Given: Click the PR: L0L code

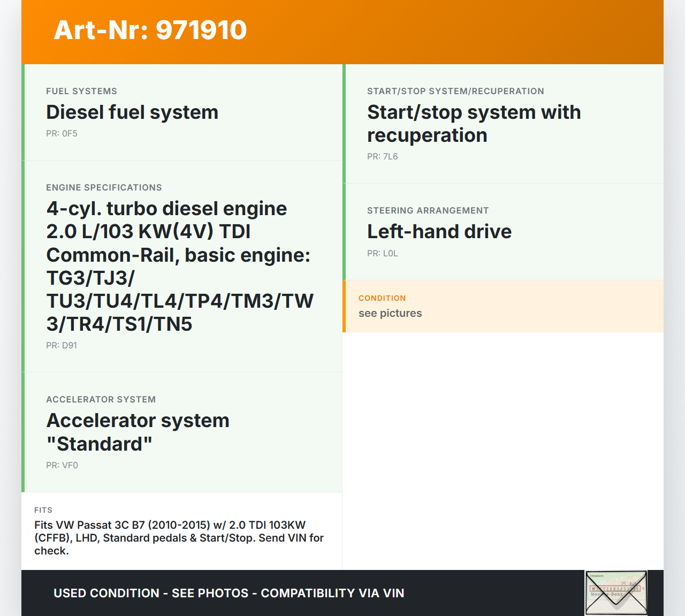Looking at the screenshot, I should tap(382, 254).
